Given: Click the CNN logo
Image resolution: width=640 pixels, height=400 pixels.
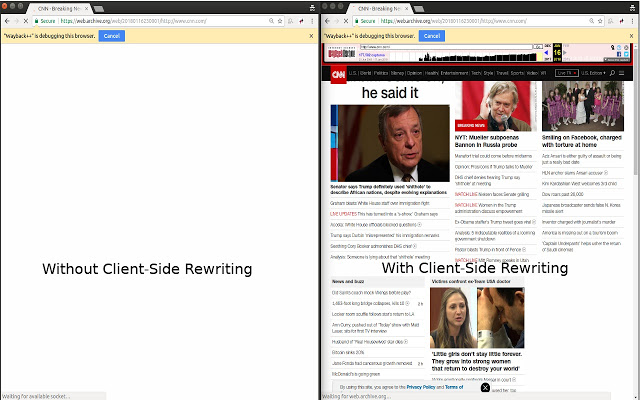Looking at the screenshot, I should coord(338,74).
